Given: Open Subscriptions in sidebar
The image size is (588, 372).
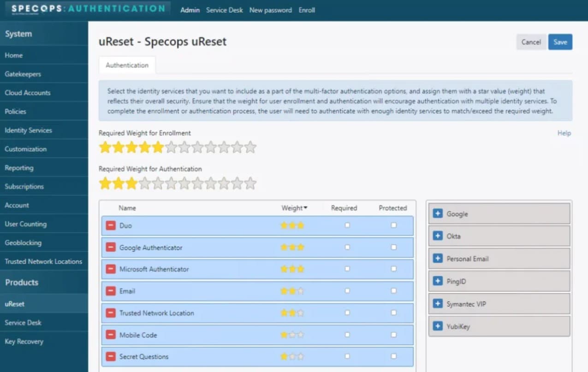Looking at the screenshot, I should click(x=44, y=186).
